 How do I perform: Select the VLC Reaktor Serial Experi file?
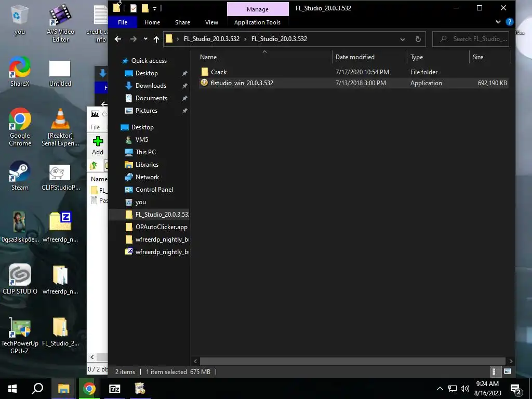click(x=60, y=127)
